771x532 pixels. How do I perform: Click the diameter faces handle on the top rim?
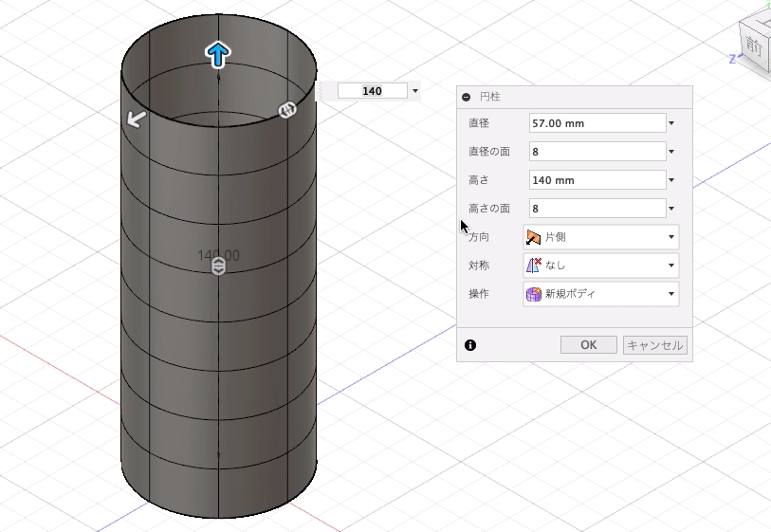(287, 110)
